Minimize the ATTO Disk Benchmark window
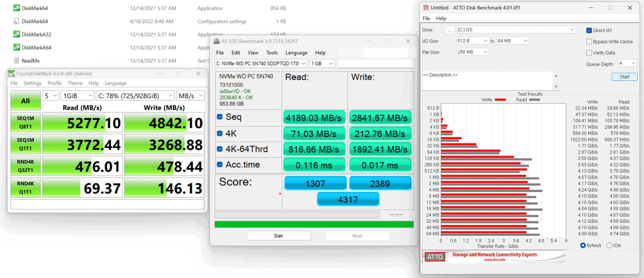Viewport: 644px width, 278px height. pos(591,8)
